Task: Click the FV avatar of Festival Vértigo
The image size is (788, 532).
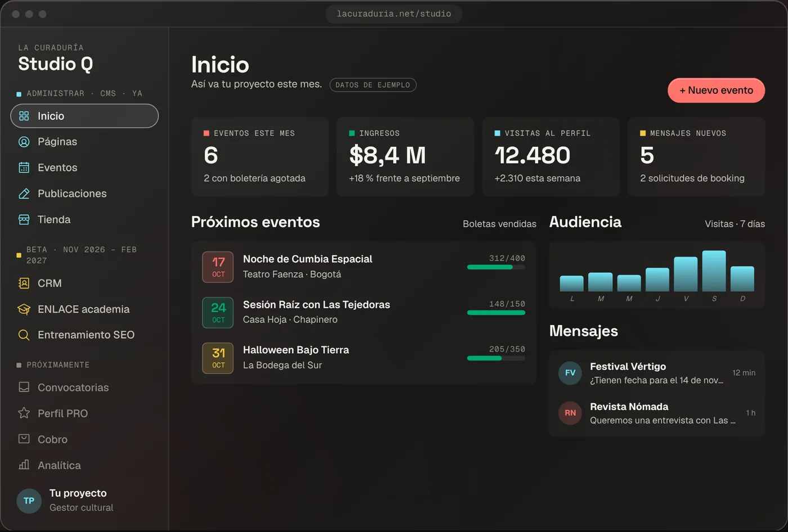Action: pos(570,373)
